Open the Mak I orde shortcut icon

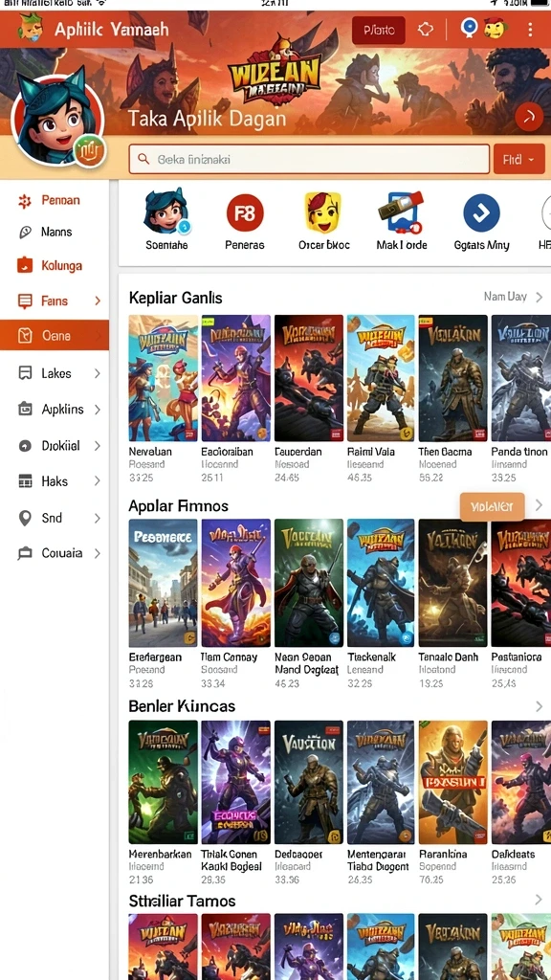[401, 213]
